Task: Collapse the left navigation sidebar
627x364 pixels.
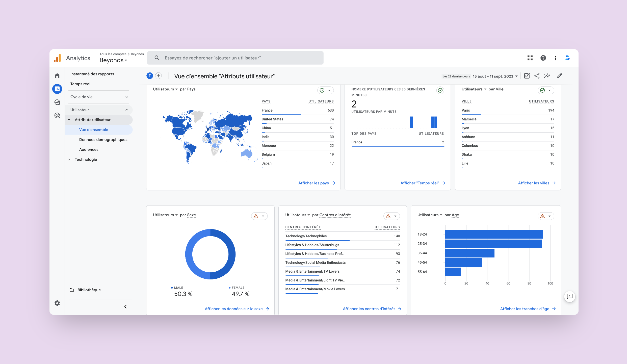Action: (x=126, y=306)
